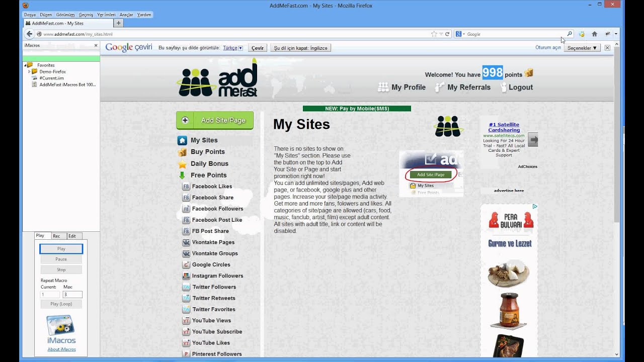Click the Firefox back arrow button
Screen dimensions: 644x362
point(29,34)
